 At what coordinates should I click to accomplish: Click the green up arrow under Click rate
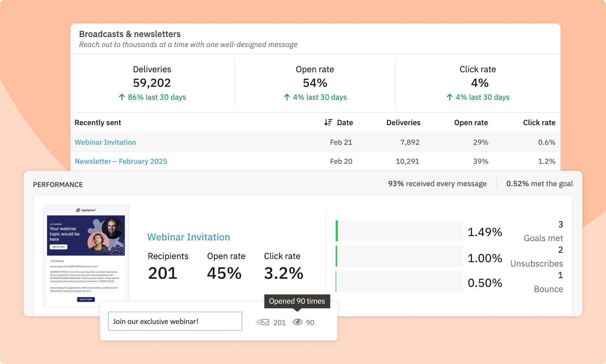[x=449, y=97]
